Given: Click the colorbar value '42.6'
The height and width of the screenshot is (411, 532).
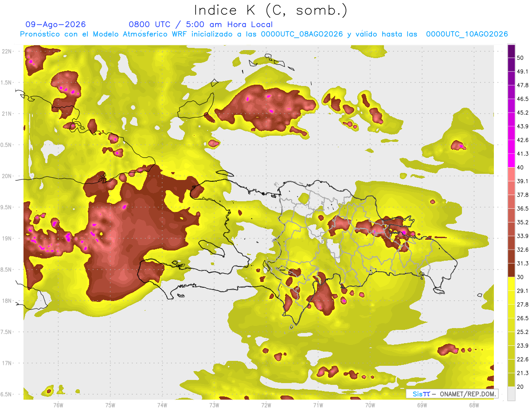Looking at the screenshot, I should (522, 140).
